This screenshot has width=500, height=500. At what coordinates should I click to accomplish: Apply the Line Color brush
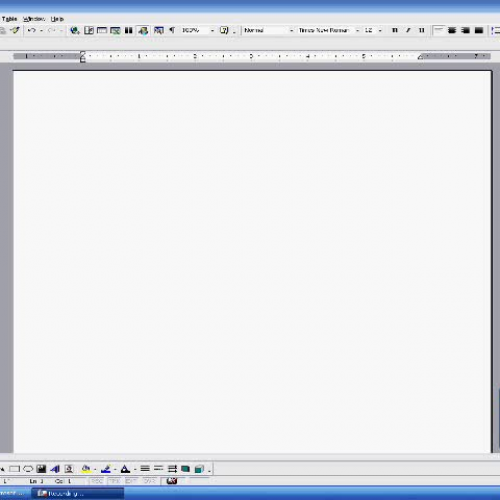tap(106, 469)
